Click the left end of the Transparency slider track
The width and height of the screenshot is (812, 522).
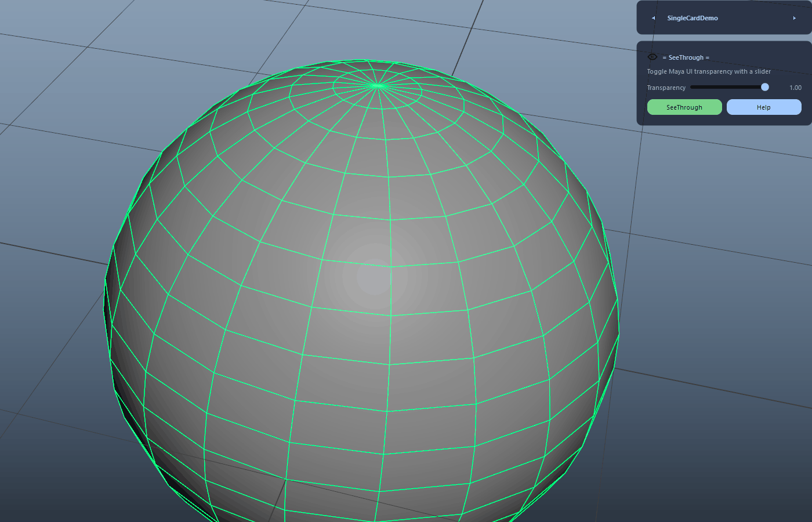(x=693, y=87)
